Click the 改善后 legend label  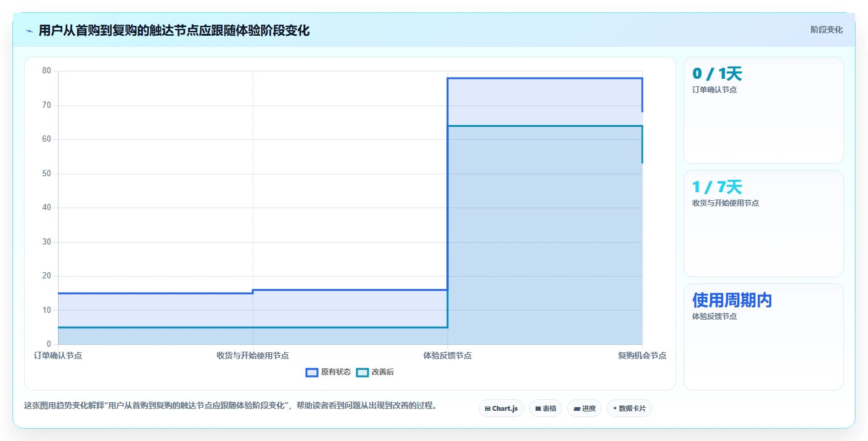coord(383,372)
